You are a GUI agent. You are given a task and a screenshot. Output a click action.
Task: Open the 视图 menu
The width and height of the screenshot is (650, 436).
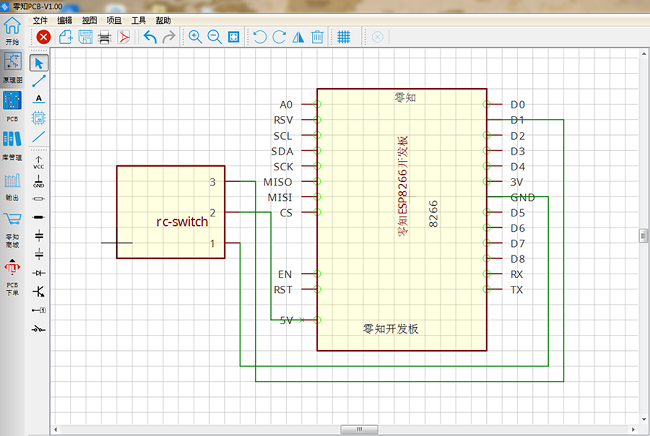[x=89, y=20]
